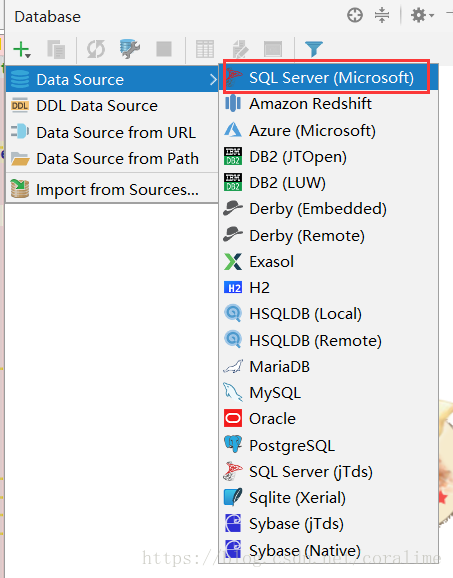
Task: Click the Edit Source pencil icon
Action: tap(240, 49)
